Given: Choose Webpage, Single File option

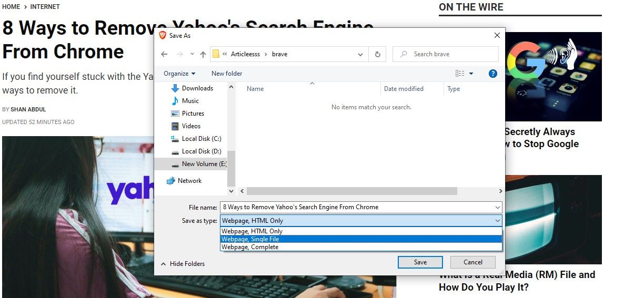Looking at the screenshot, I should [x=361, y=239].
